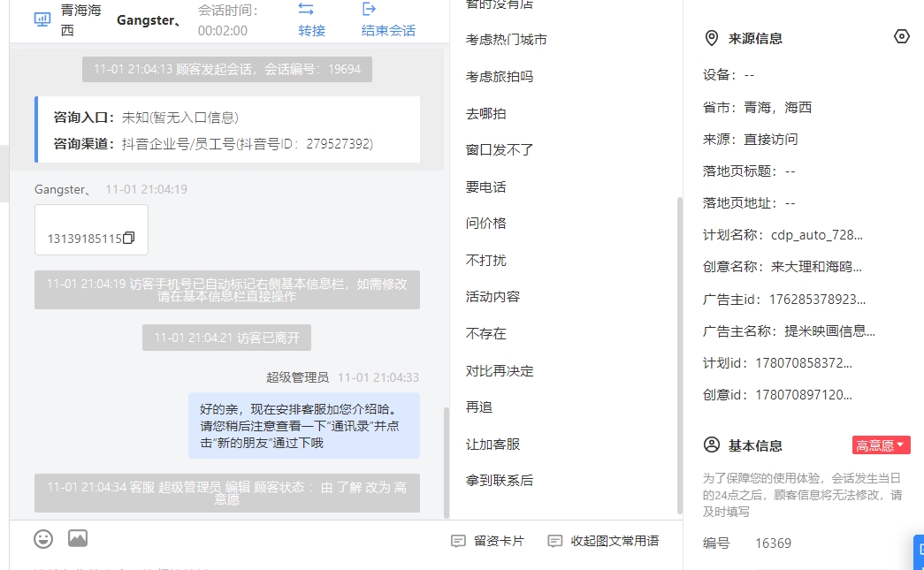Click the 省市：青海，海西 field

(x=757, y=108)
